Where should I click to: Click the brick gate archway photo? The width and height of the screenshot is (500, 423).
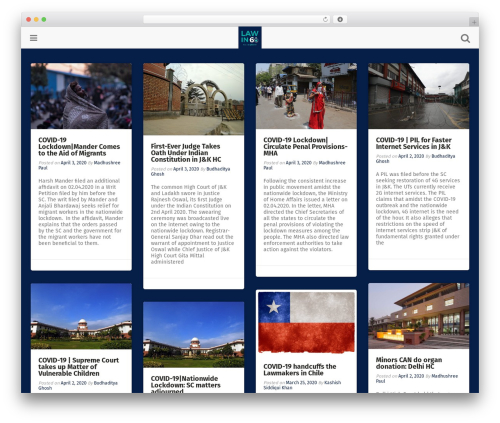tap(194, 99)
